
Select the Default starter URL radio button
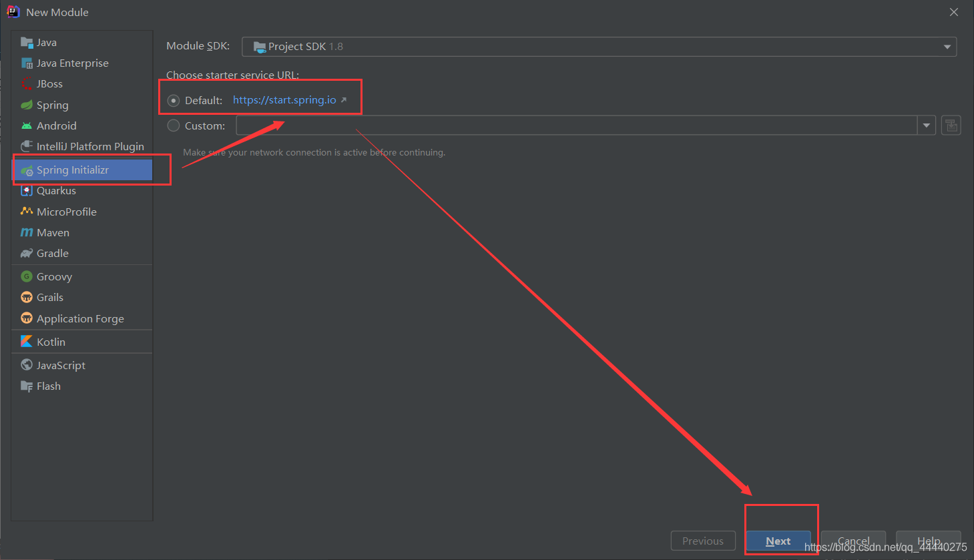(174, 101)
